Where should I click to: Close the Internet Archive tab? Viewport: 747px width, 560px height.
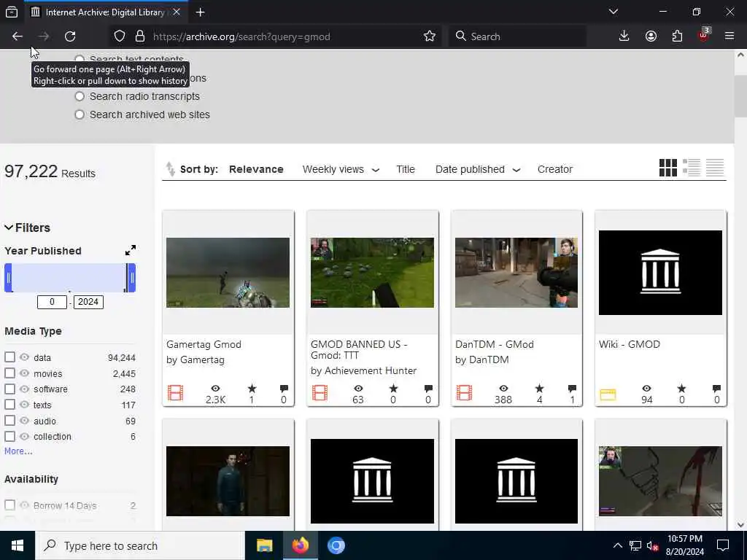point(177,12)
